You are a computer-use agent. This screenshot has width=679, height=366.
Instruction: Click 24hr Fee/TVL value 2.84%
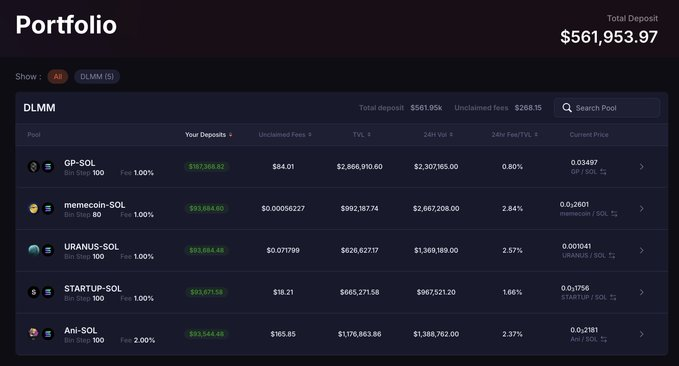coord(512,209)
